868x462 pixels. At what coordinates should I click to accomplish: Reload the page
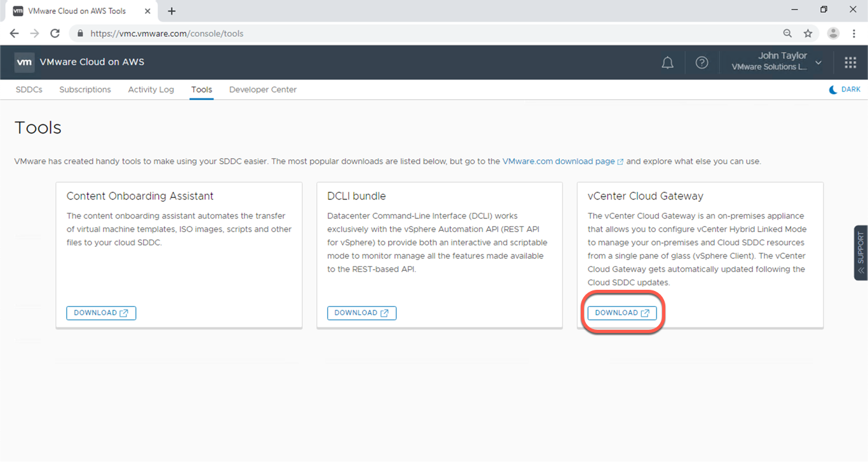tap(55, 34)
